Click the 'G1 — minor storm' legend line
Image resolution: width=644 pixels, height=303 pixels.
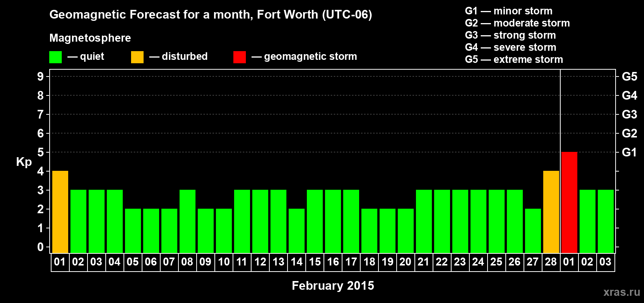(508, 11)
